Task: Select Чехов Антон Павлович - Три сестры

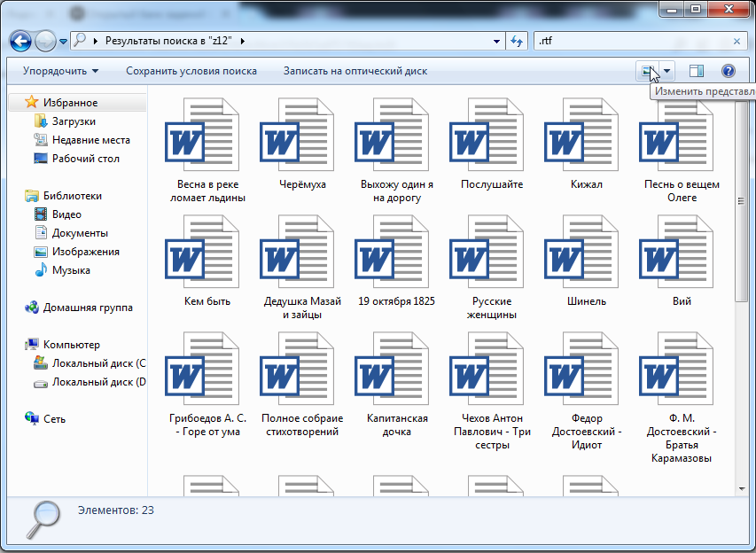Action: coord(492,392)
